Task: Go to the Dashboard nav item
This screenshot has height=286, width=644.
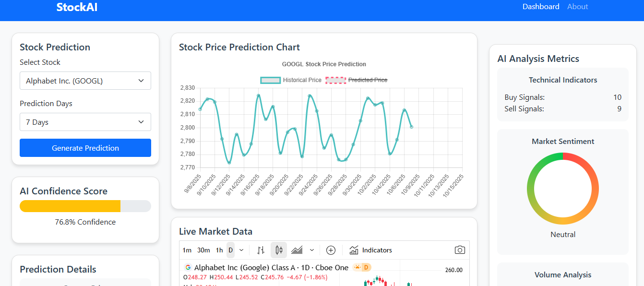Action: [x=541, y=7]
